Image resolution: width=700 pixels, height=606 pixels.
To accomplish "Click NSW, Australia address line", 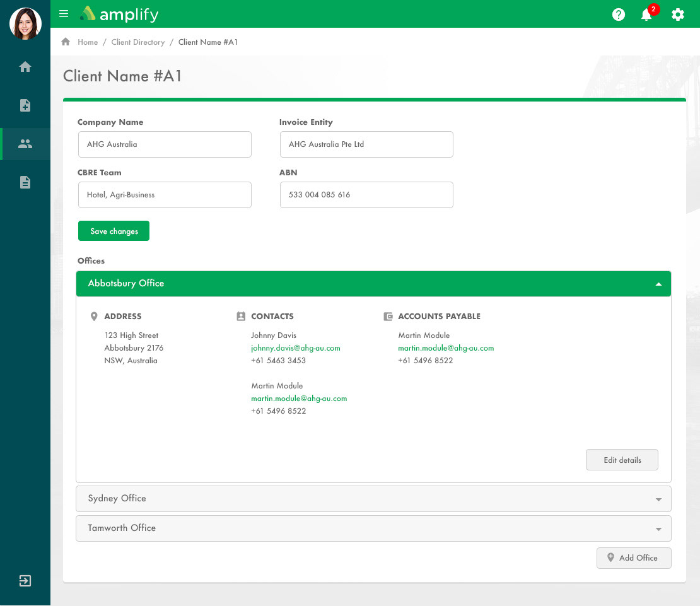I will point(131,361).
